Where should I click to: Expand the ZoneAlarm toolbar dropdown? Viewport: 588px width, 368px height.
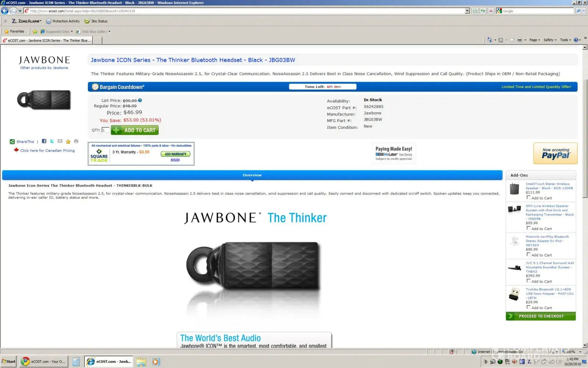click(x=40, y=21)
